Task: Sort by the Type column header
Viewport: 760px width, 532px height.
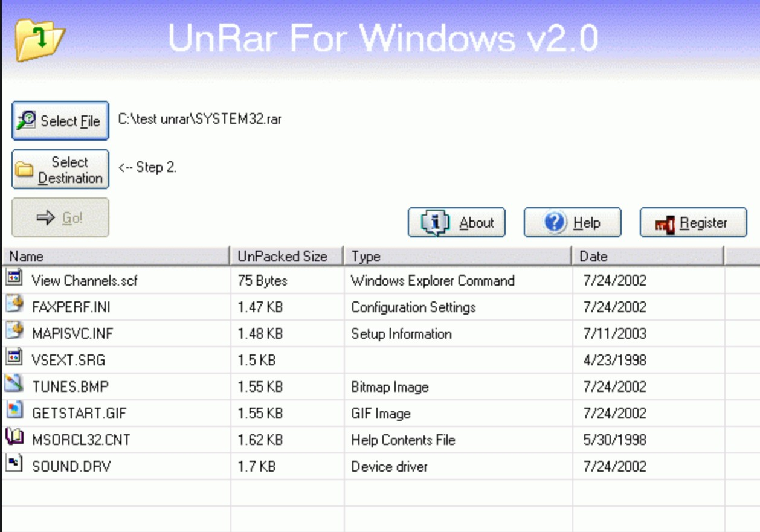Action: pyautogui.click(x=458, y=256)
